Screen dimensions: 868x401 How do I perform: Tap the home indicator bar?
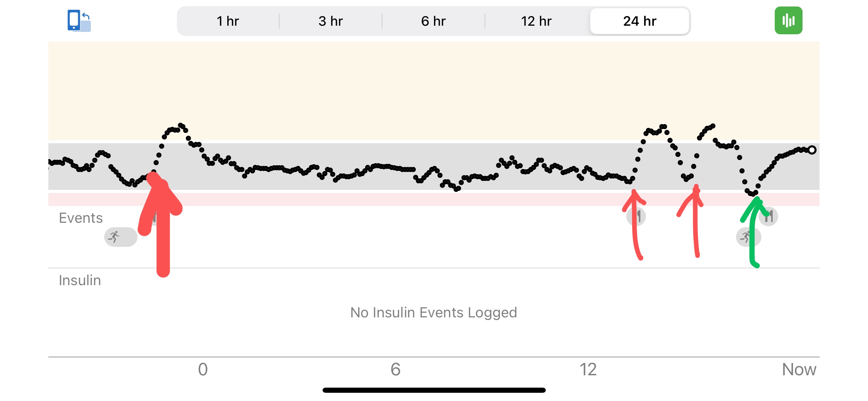point(434,390)
